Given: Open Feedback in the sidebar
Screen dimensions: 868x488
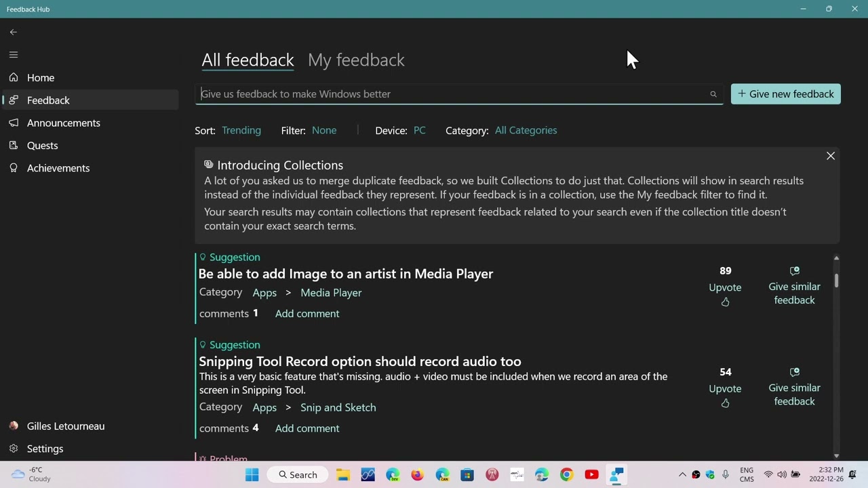Looking at the screenshot, I should [x=90, y=100].
